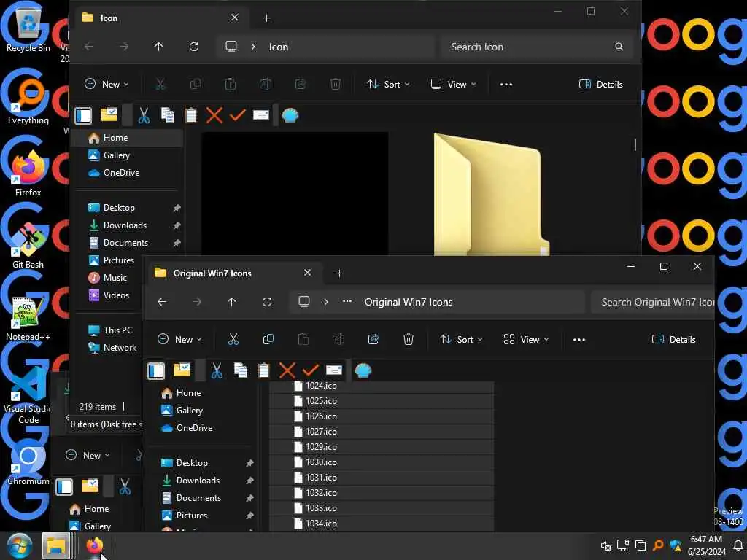Click clipboard paste icon in Icon window classic toolbar
The height and width of the screenshot is (560, 747).
coord(190,115)
